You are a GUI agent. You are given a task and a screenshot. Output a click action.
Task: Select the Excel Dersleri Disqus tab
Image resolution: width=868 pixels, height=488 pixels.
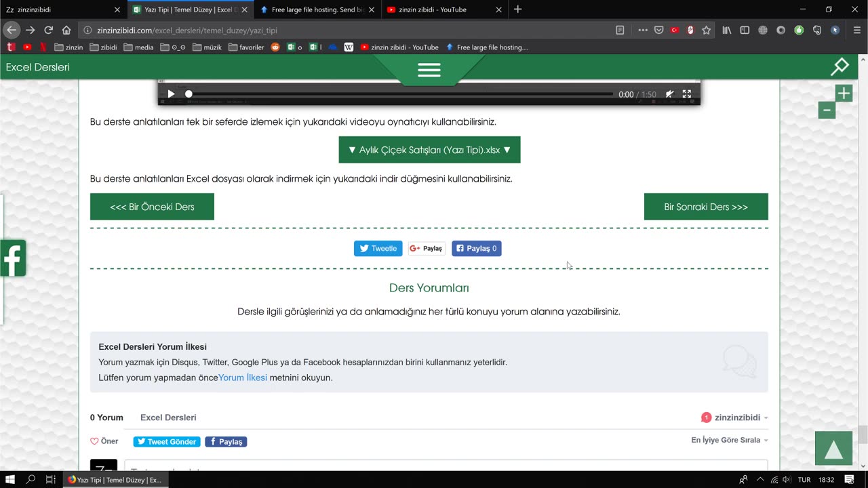click(x=168, y=418)
